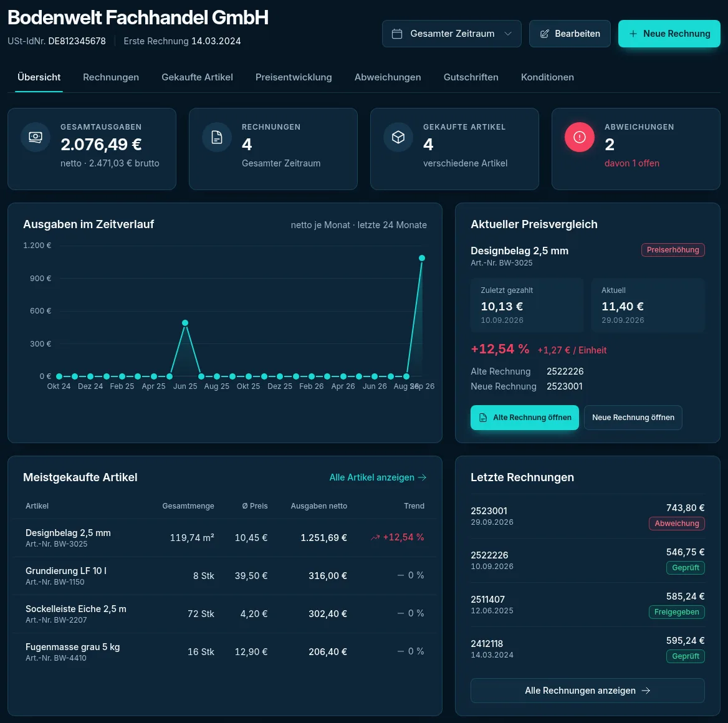Image resolution: width=728 pixels, height=723 pixels.
Task: Select the Grundierung LF 10 l row
Action: 225,576
